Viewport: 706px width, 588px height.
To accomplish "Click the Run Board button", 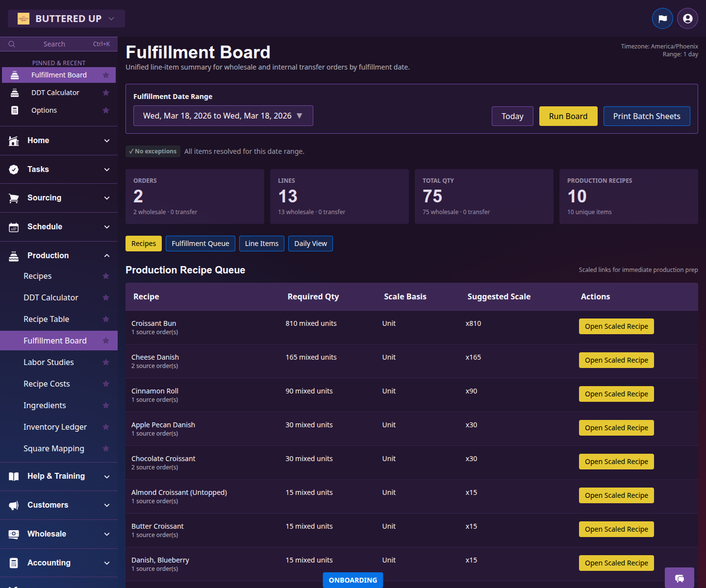I will point(568,116).
